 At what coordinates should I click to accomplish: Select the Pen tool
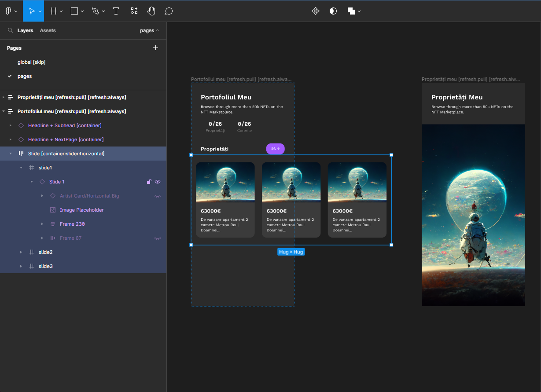pos(96,11)
